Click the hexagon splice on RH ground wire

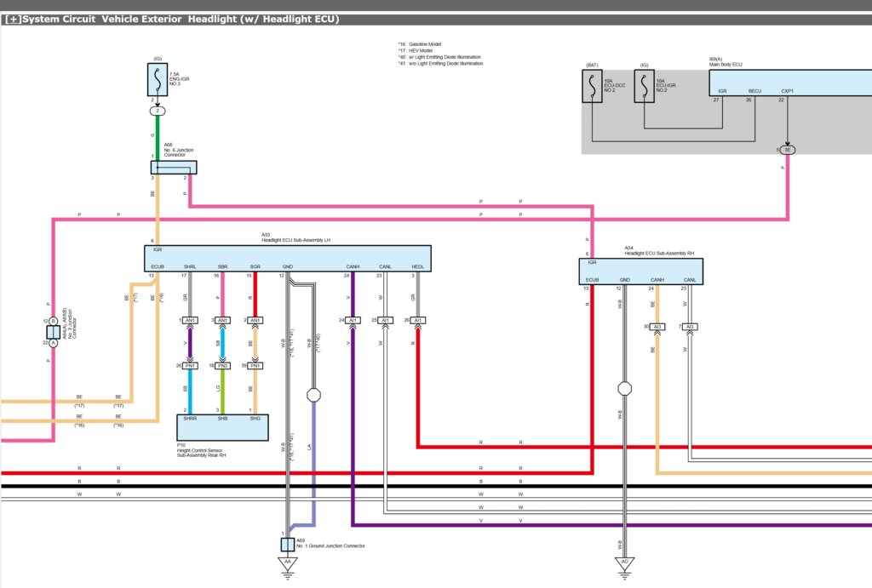click(624, 389)
